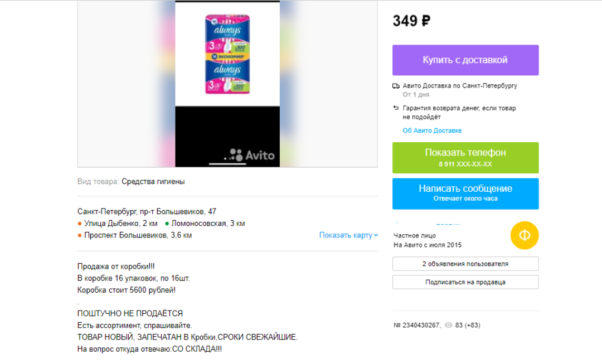Click orange metro dot for Улица Дыбенко
This screenshot has height=364, width=602.
pyautogui.click(x=80, y=224)
